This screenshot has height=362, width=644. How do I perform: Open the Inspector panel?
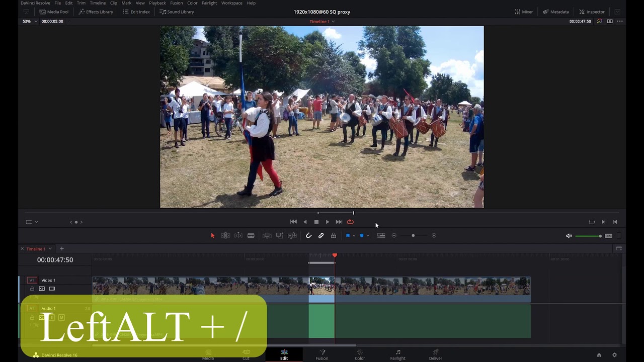592,12
